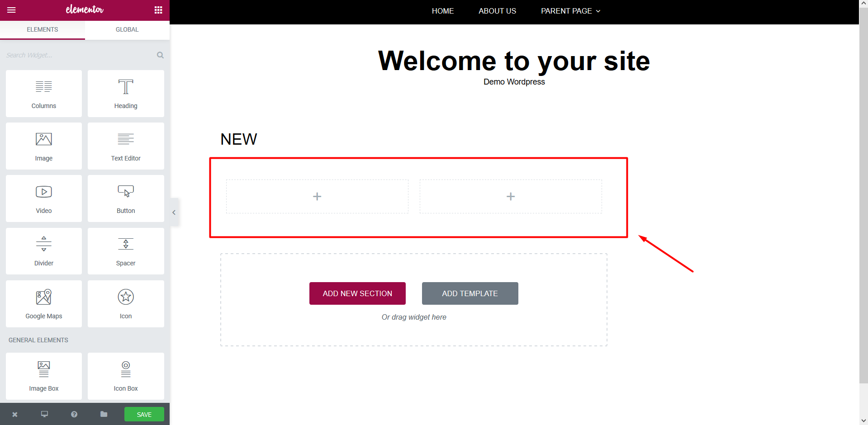Open responsive mode desktop icon

tap(44, 414)
